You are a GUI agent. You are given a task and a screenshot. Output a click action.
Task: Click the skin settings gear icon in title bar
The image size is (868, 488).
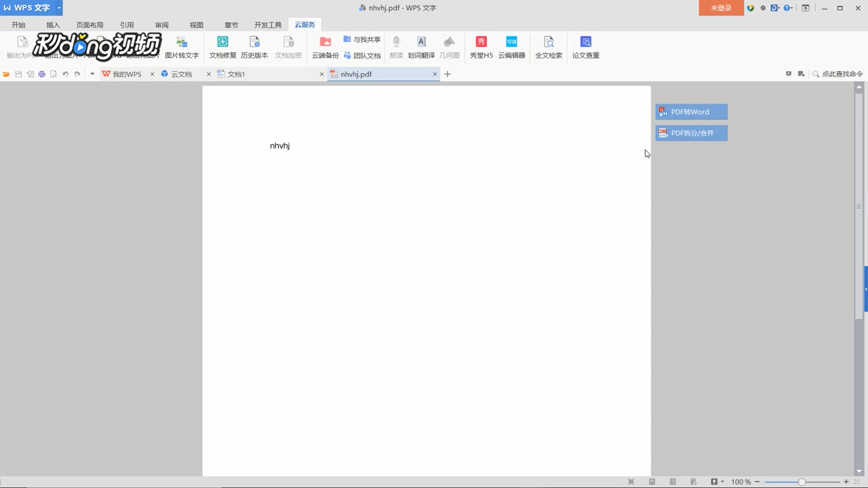(x=763, y=8)
